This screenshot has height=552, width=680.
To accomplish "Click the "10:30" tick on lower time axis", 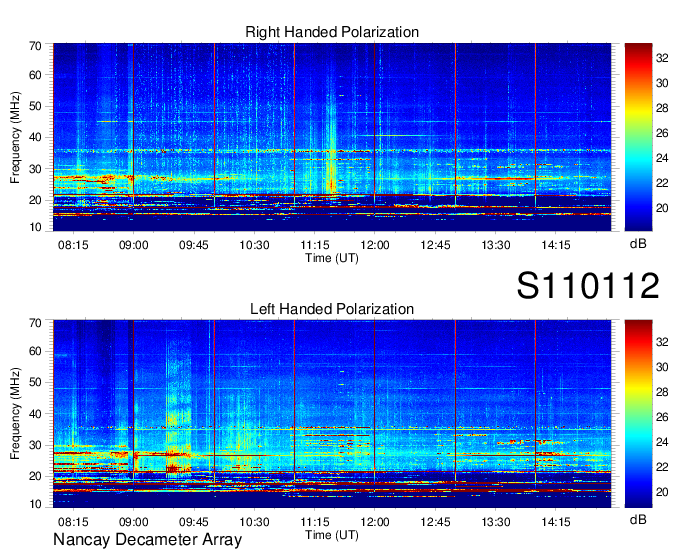I will tap(254, 522).
